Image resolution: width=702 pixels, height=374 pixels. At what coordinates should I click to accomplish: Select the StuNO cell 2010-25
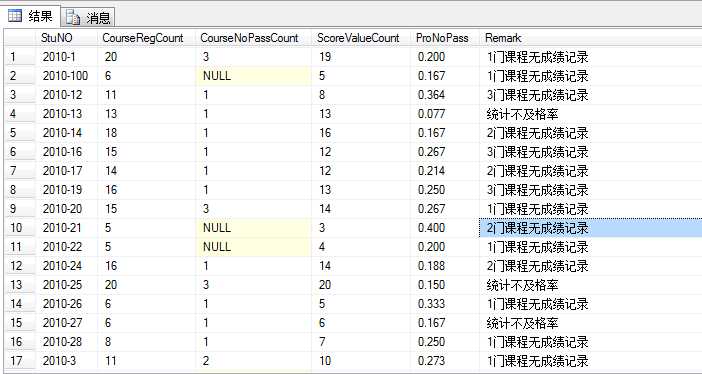(x=67, y=285)
